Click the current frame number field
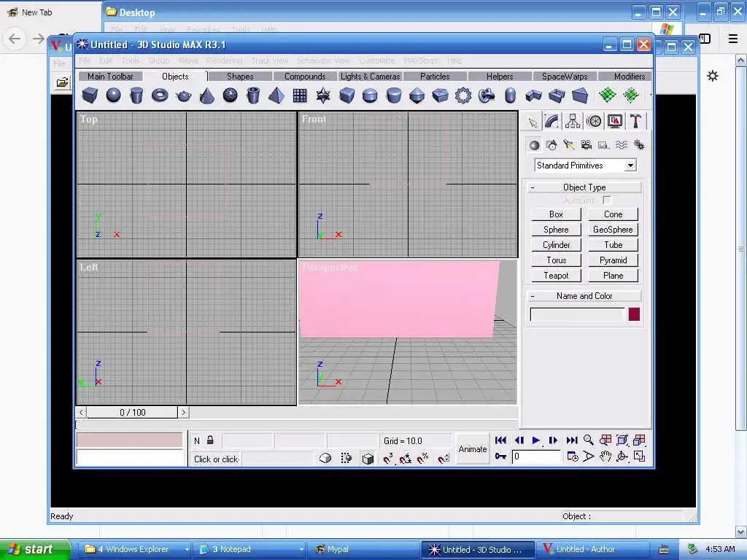 pos(536,456)
